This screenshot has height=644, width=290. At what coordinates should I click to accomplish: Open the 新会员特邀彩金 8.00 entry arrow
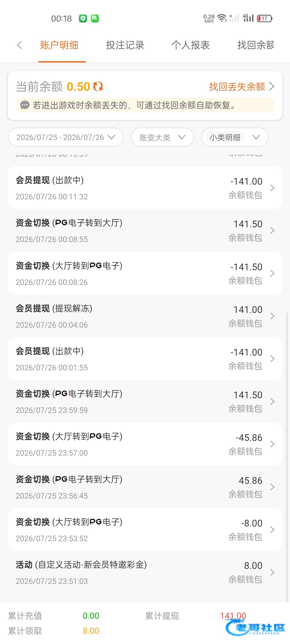coord(272,572)
